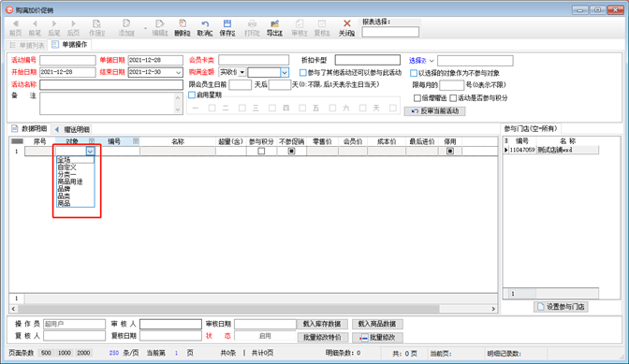The image size is (629, 364).
Task: Click the 批量修改特价 button
Action: point(322,338)
